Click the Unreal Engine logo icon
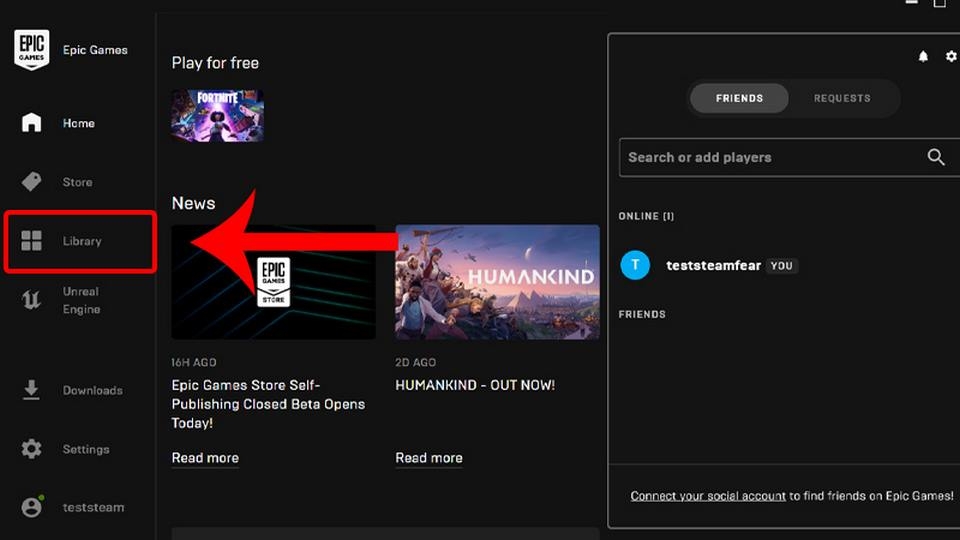 (31, 299)
